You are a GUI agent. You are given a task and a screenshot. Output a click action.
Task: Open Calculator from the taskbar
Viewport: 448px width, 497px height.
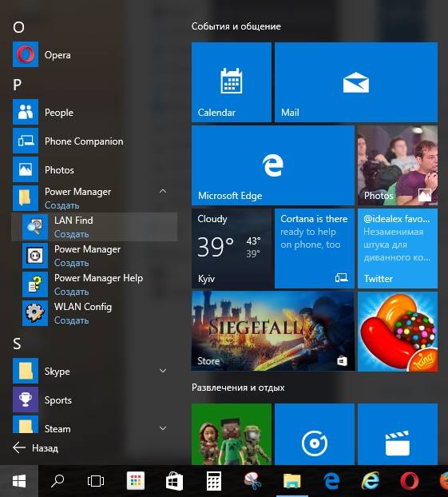coord(214,481)
